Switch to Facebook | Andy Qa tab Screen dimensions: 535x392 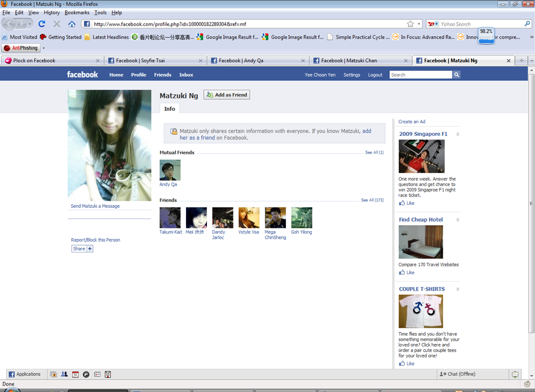pyautogui.click(x=258, y=61)
